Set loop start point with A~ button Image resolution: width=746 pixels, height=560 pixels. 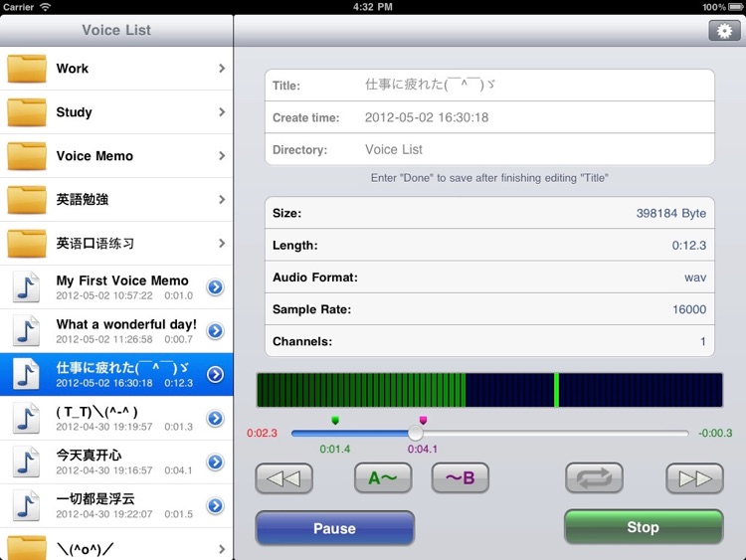coord(383,478)
